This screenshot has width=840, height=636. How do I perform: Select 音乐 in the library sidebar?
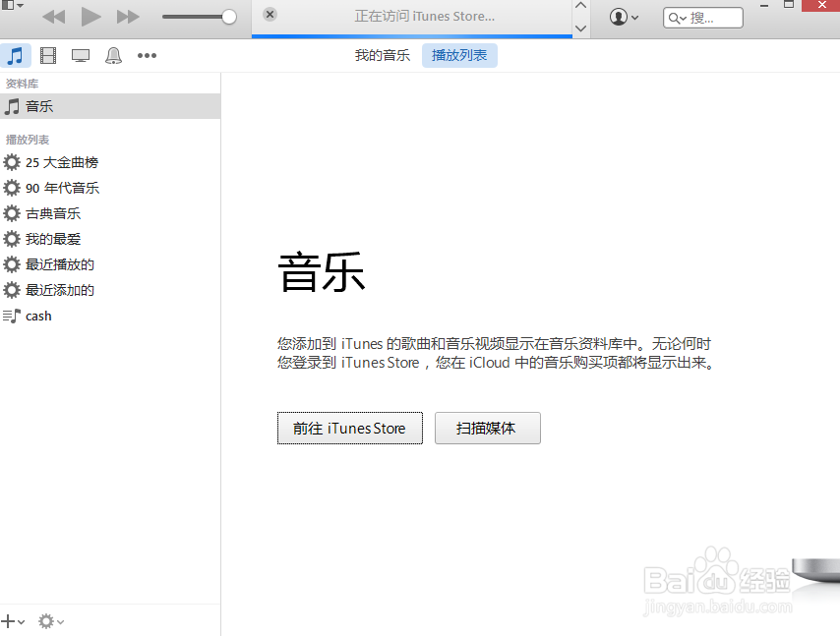click(110, 106)
